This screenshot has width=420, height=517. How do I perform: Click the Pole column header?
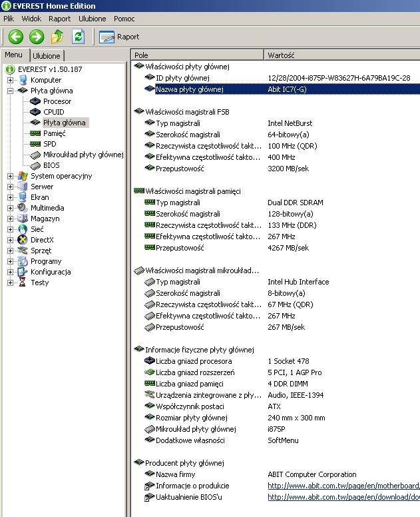198,55
